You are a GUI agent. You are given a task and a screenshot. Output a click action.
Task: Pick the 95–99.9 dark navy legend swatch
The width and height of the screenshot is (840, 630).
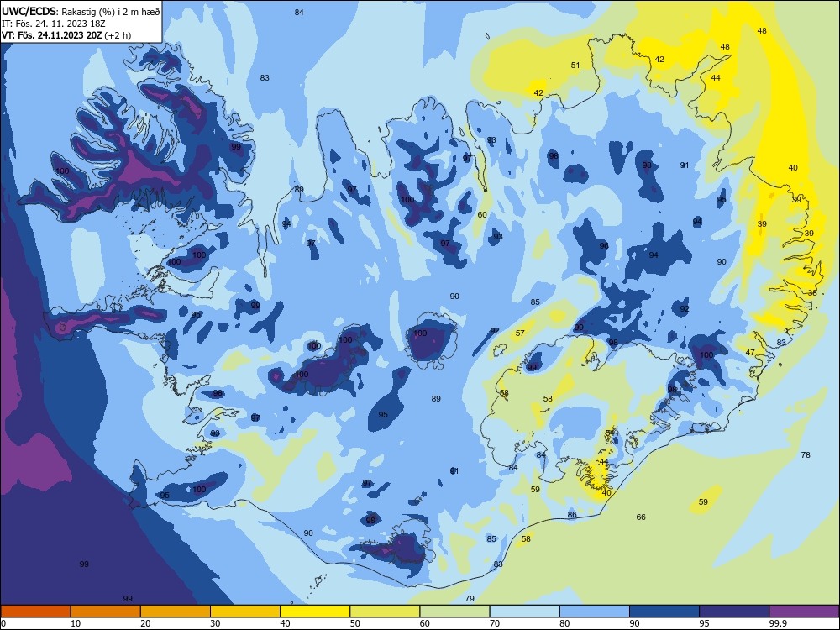pos(734,612)
